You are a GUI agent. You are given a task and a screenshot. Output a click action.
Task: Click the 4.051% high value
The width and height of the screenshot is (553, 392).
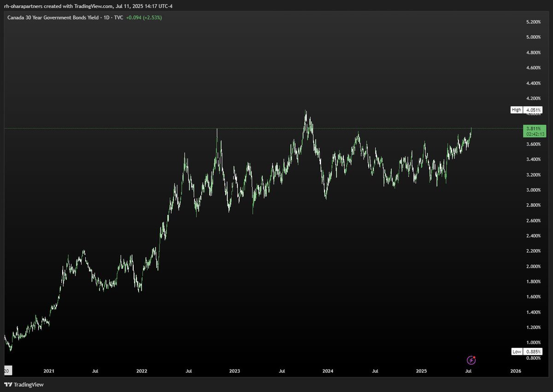point(534,110)
